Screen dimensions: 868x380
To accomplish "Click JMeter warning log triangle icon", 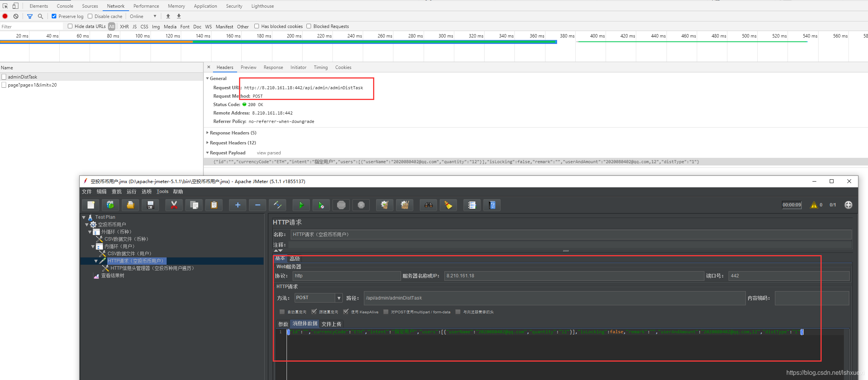I will point(814,205).
